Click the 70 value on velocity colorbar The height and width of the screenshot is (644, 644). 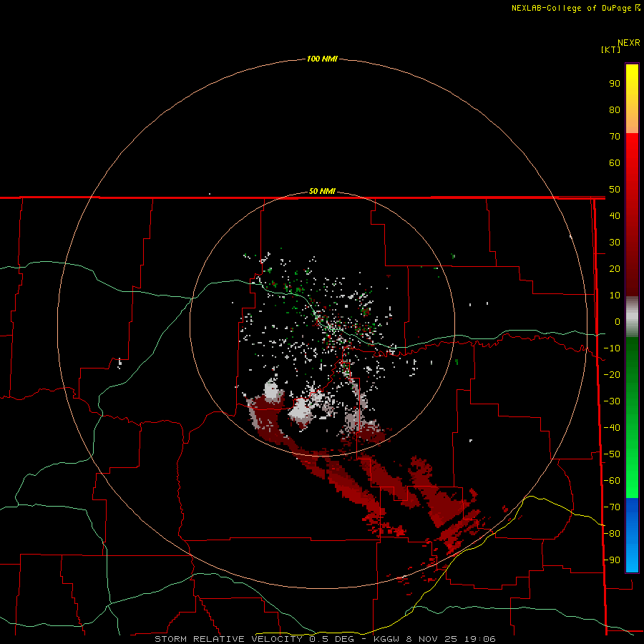point(615,137)
